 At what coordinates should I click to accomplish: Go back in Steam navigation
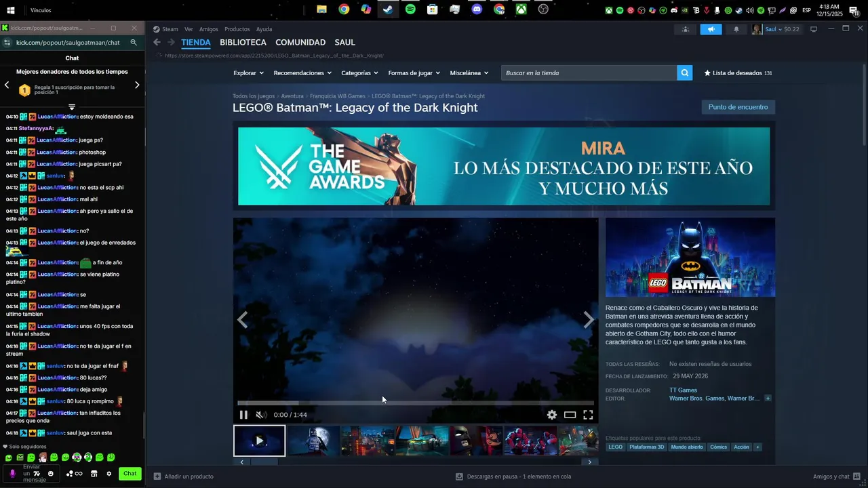coord(157,42)
